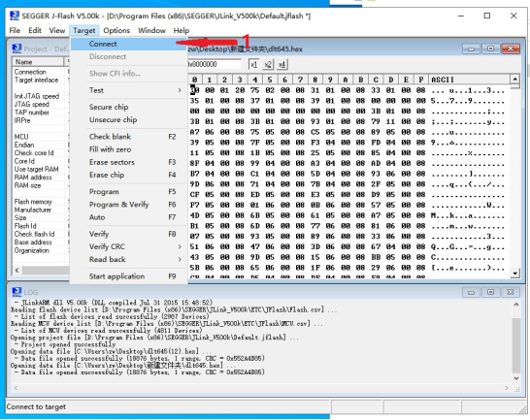Click the LOG window horizontal scrollbar
530x420 pixels.
tap(260, 388)
